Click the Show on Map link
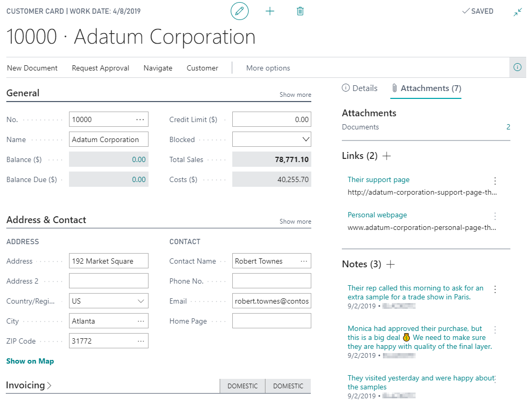Image resolution: width=532 pixels, height=412 pixels. pos(30,361)
